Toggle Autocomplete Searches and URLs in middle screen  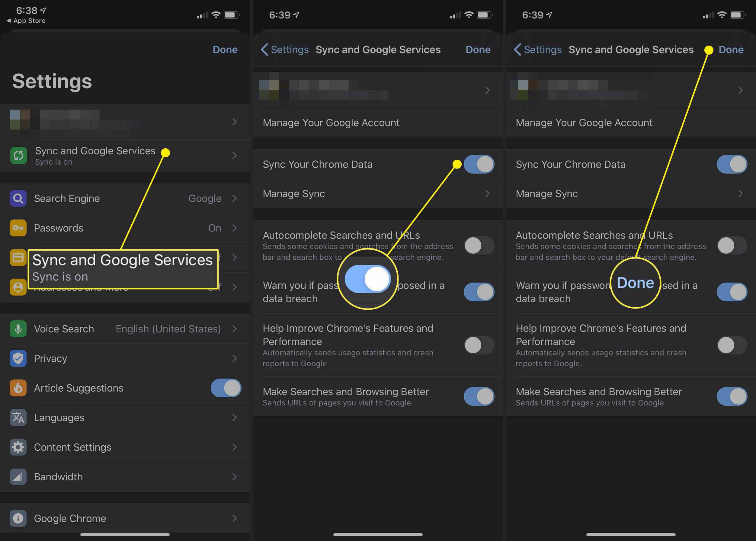(x=479, y=246)
